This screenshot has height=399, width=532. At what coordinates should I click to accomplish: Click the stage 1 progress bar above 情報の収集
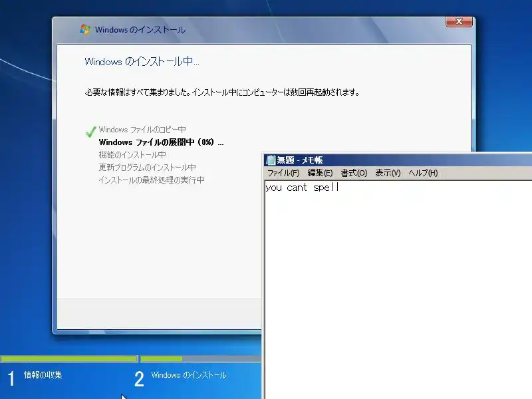(x=69, y=358)
